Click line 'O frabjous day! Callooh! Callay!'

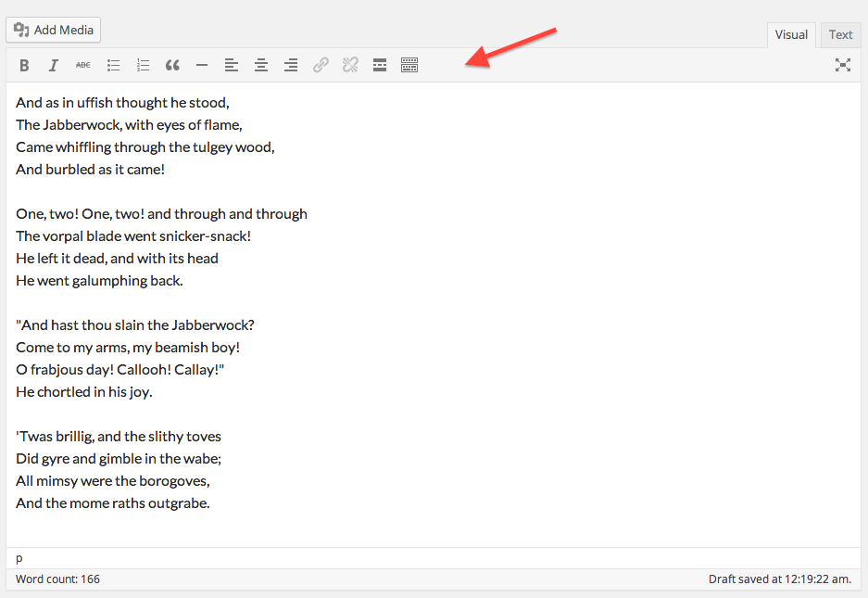point(120,370)
